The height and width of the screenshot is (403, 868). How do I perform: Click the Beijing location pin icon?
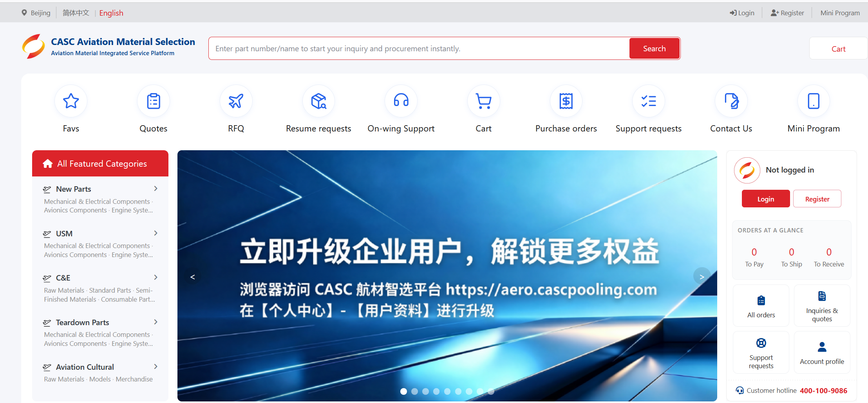(24, 13)
